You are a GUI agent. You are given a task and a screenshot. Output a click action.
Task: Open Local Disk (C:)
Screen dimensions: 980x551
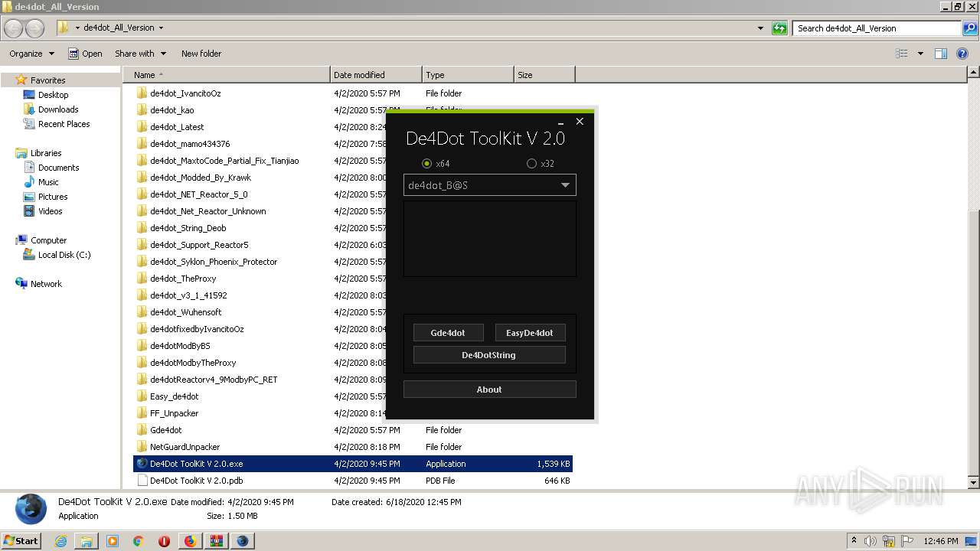pyautogui.click(x=64, y=255)
